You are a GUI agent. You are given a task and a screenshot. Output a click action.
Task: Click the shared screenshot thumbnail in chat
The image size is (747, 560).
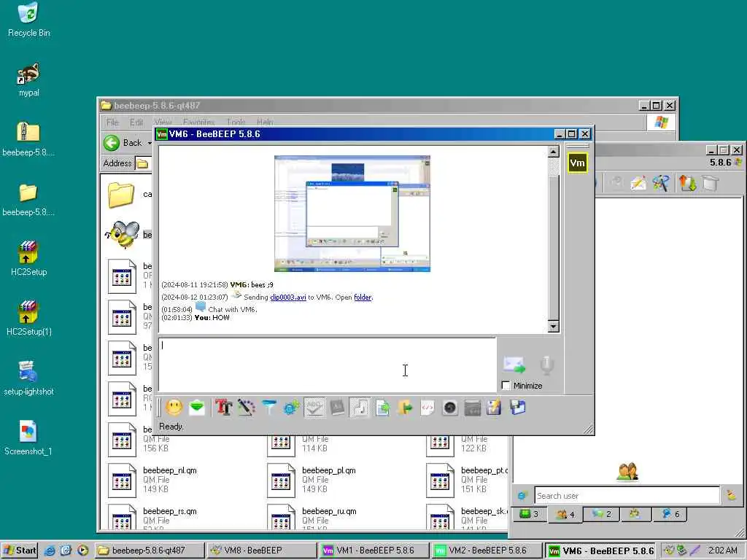click(x=352, y=214)
